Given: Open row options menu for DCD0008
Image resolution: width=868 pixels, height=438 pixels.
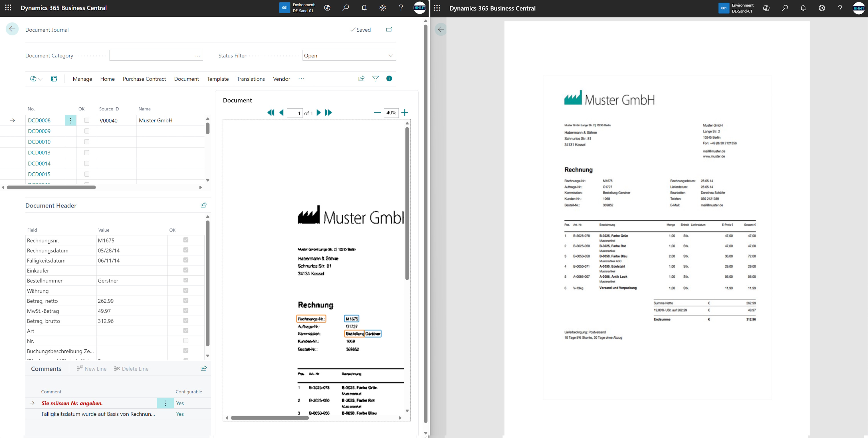Looking at the screenshot, I should pos(70,120).
